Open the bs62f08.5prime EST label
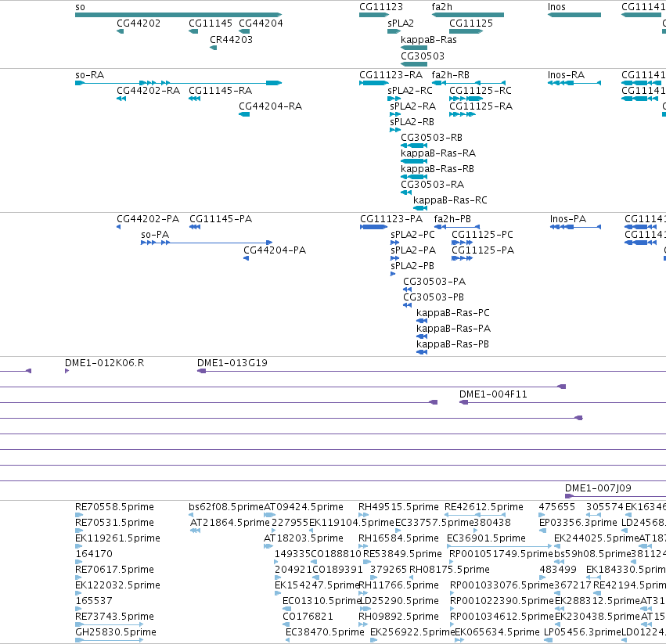The height and width of the screenshot is (644, 666). [x=226, y=507]
